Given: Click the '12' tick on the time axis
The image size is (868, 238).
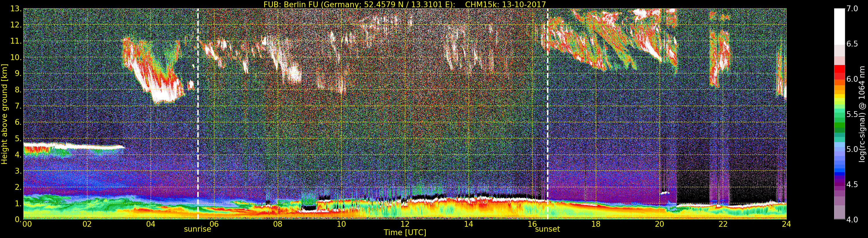Looking at the screenshot, I should tap(405, 224).
